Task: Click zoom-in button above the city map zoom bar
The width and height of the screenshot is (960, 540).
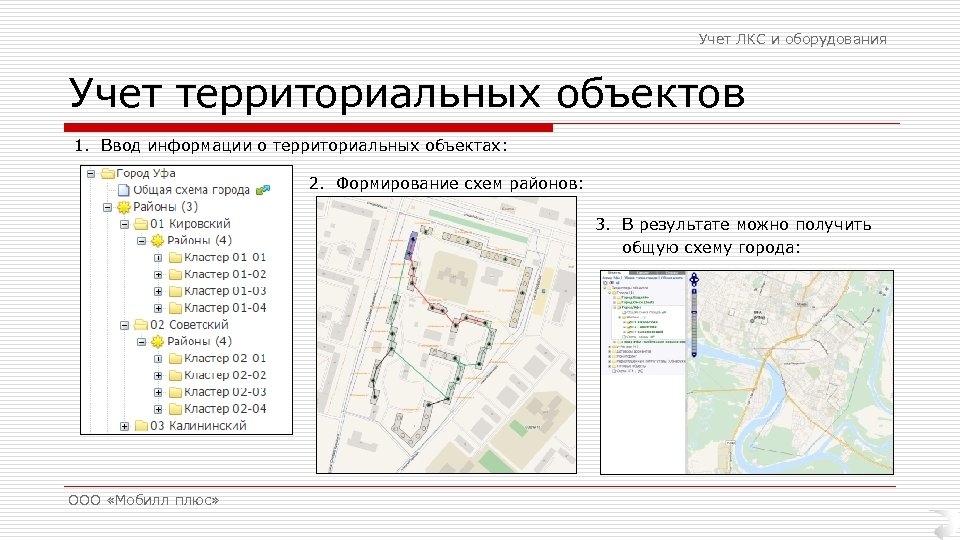Action: click(x=694, y=291)
